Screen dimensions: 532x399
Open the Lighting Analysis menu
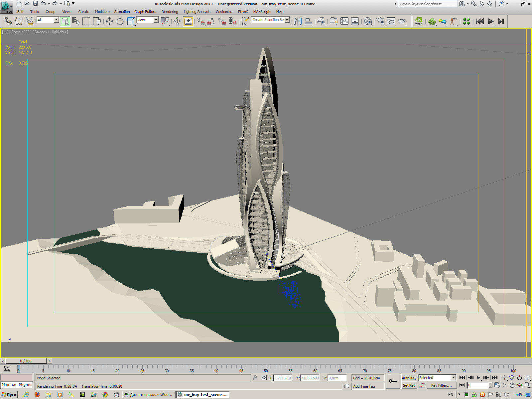tap(197, 12)
